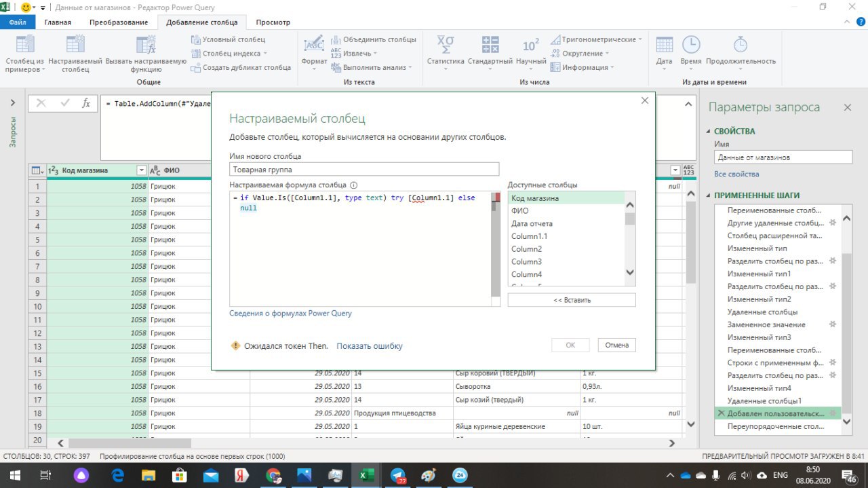Click the Все свойства link
The height and width of the screenshot is (488, 868).
(736, 174)
